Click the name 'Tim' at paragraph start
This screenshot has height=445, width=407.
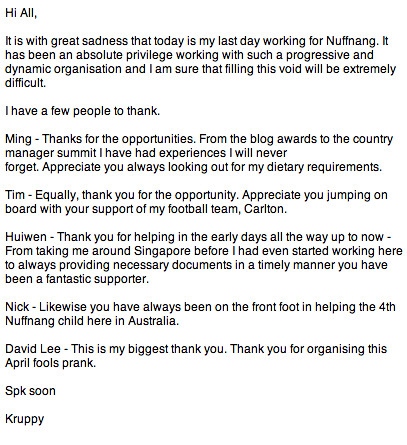tap(15, 195)
